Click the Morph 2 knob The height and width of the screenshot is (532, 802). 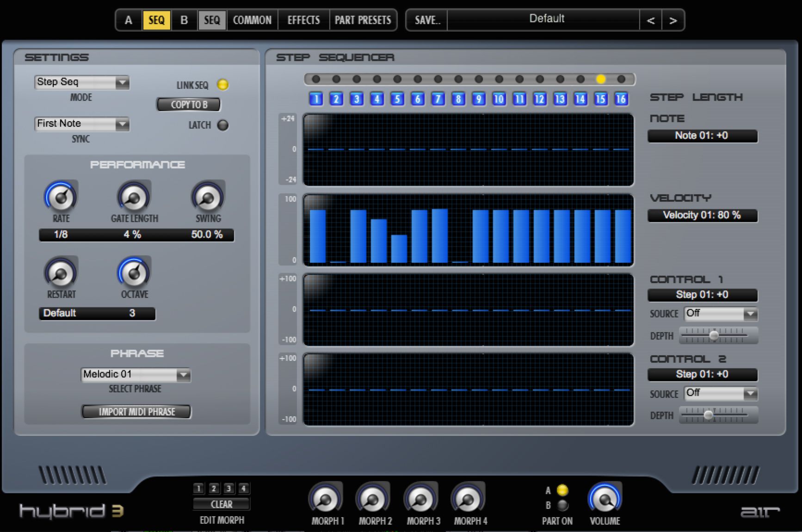coord(373,499)
